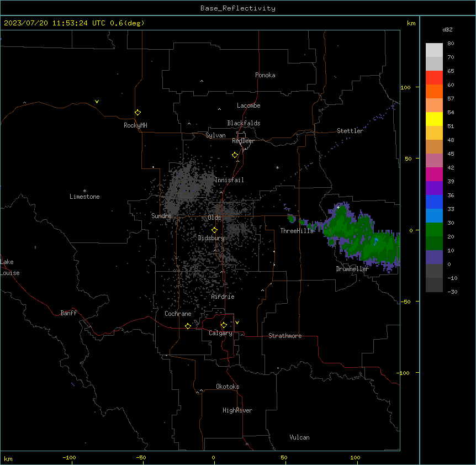Select the HighRiver label
The width and height of the screenshot is (476, 465).
point(237,410)
